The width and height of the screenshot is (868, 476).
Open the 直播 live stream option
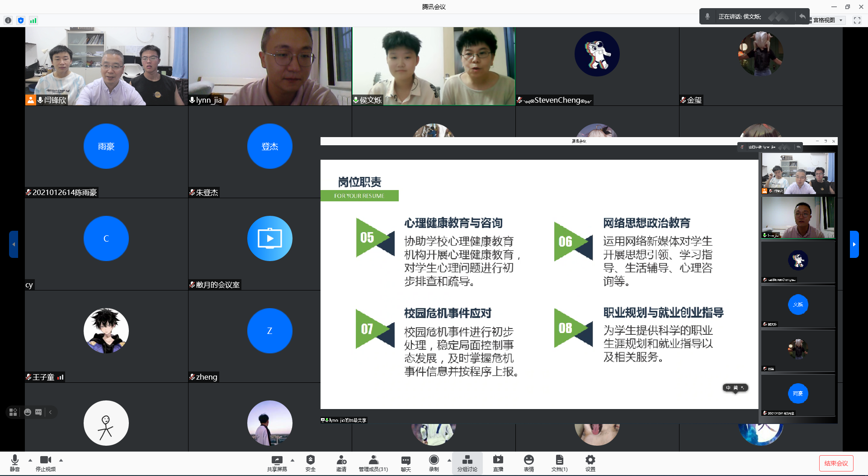(x=498, y=463)
